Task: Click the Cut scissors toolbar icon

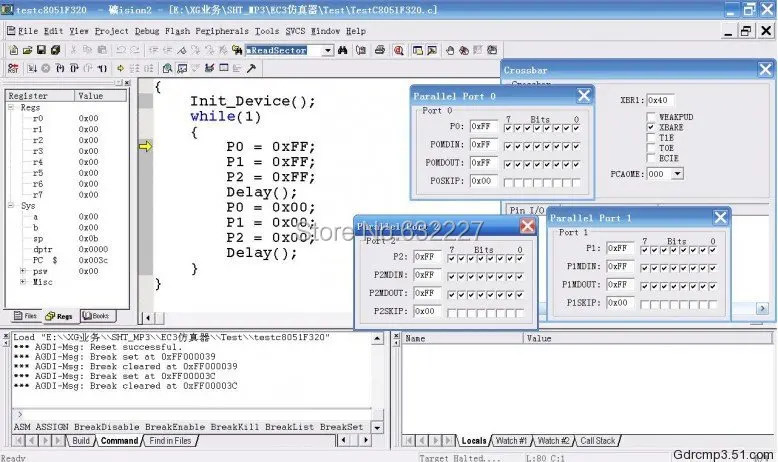Action: click(73, 50)
